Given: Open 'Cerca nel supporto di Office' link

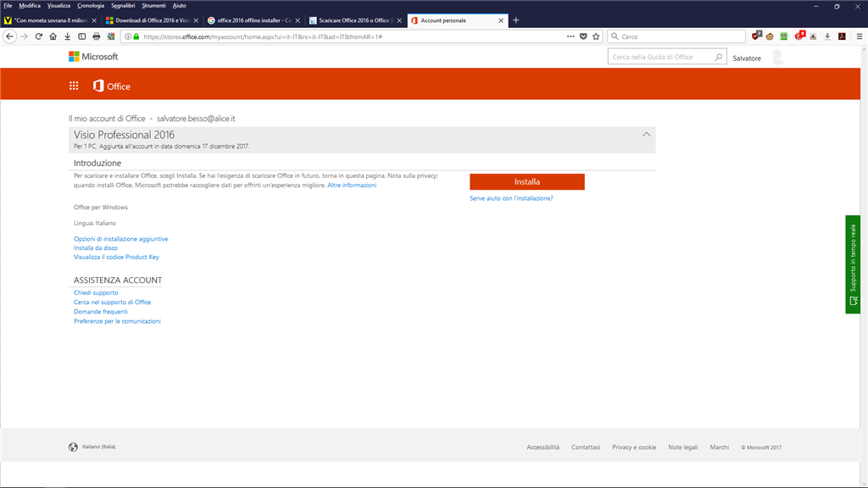Looking at the screenshot, I should 113,302.
